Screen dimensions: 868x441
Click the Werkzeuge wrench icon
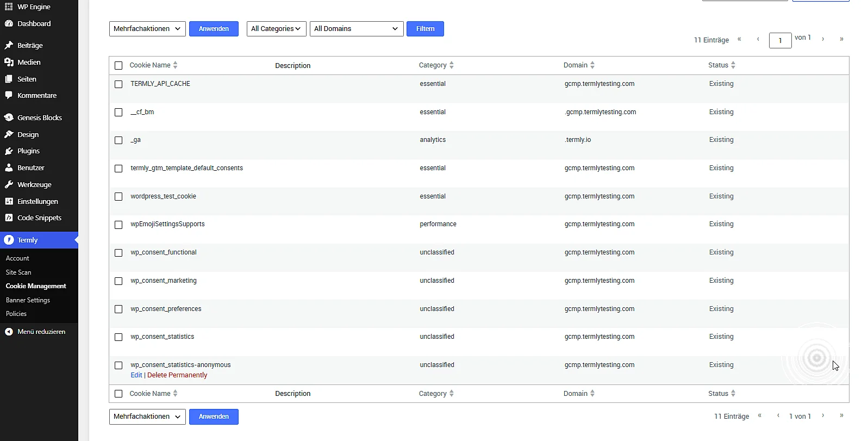pyautogui.click(x=9, y=184)
